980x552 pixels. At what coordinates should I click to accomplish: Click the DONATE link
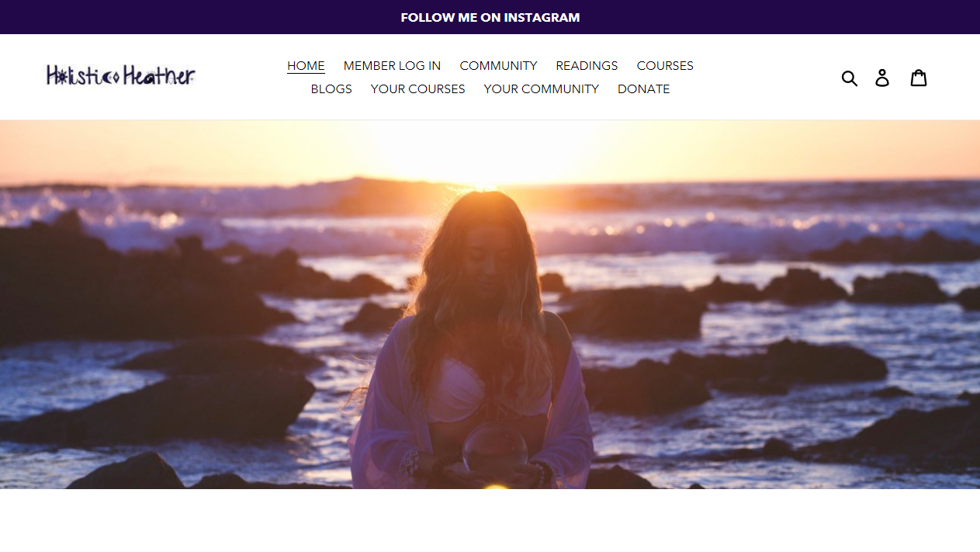point(643,89)
